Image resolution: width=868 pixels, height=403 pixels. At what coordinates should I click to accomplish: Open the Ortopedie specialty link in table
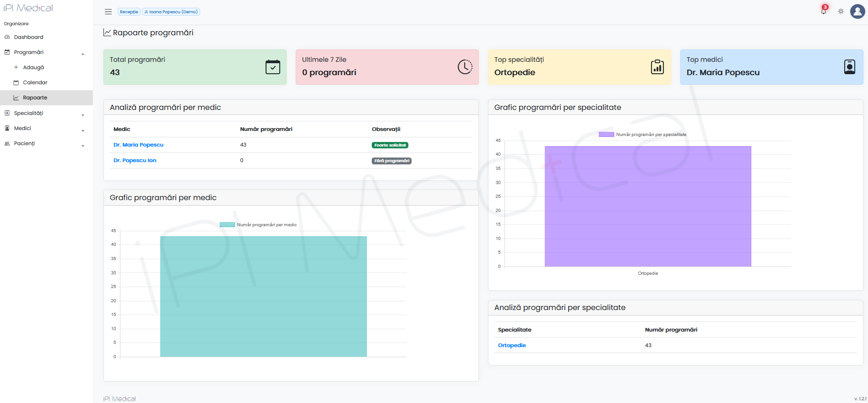pos(512,345)
